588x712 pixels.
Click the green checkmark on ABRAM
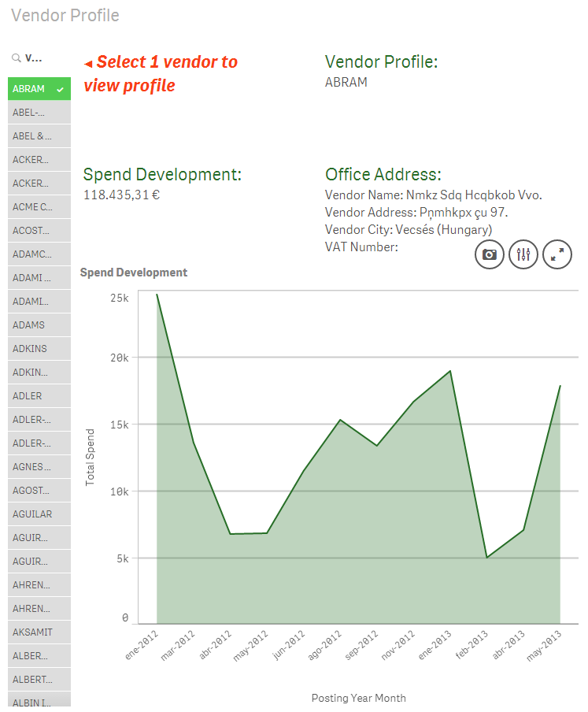click(x=60, y=89)
